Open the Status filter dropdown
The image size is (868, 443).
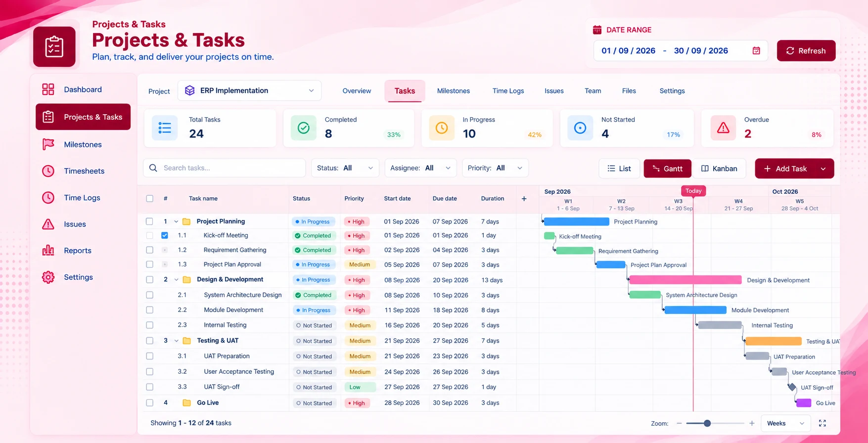(345, 168)
